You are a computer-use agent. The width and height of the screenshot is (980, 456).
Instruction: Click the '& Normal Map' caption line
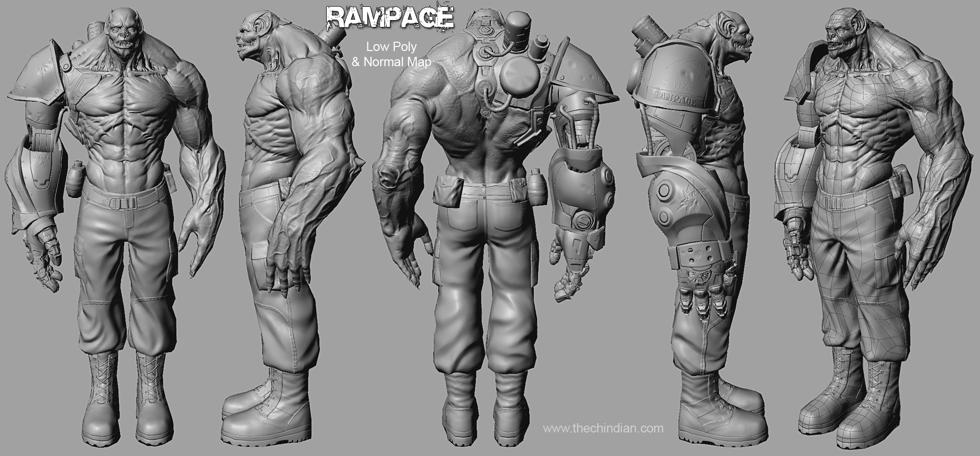point(391,62)
